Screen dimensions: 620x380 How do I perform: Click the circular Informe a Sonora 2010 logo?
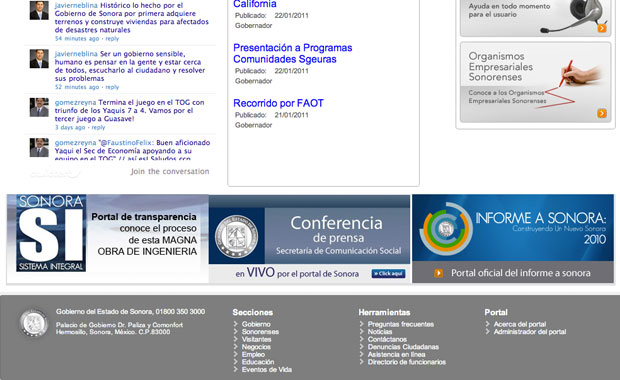point(446,229)
